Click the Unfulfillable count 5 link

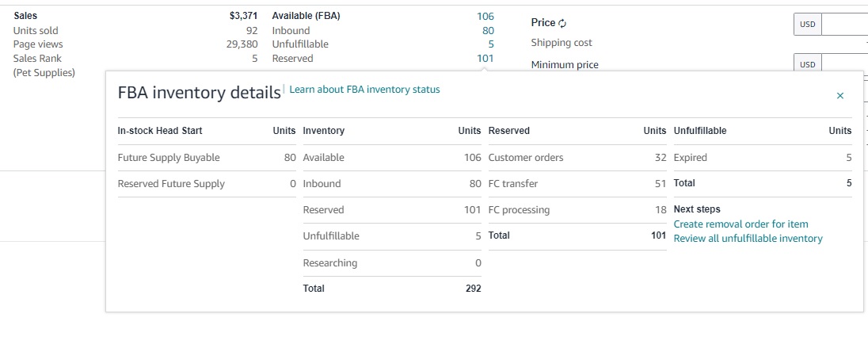click(x=491, y=44)
